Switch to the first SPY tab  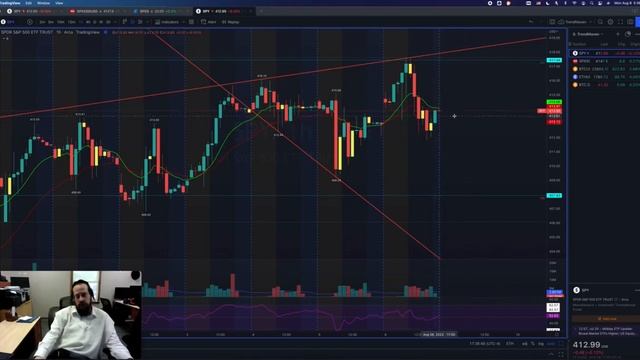coord(35,11)
